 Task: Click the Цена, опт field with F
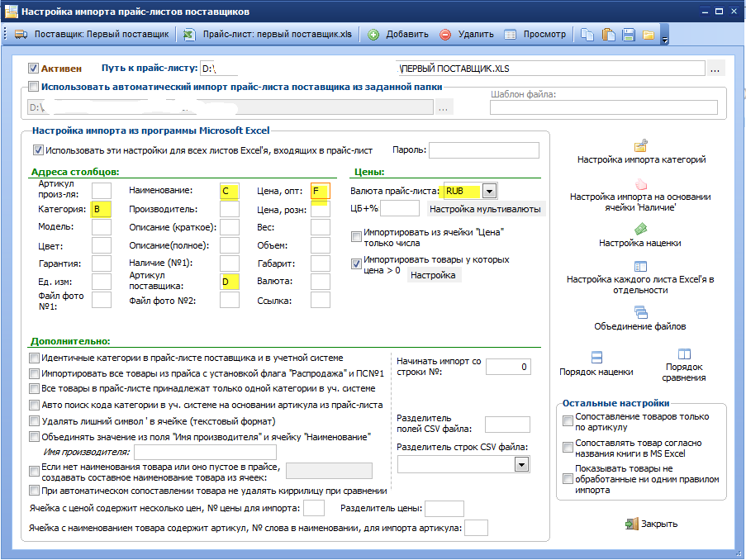(321, 191)
